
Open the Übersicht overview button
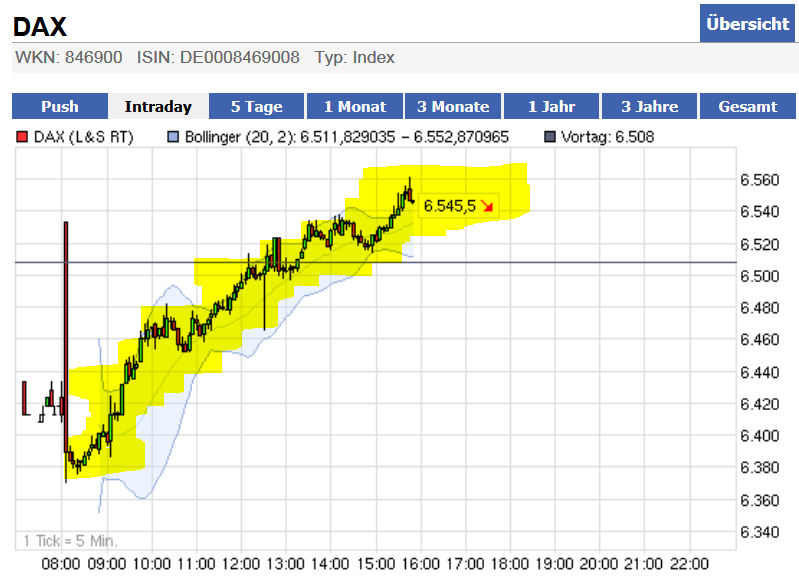point(747,23)
